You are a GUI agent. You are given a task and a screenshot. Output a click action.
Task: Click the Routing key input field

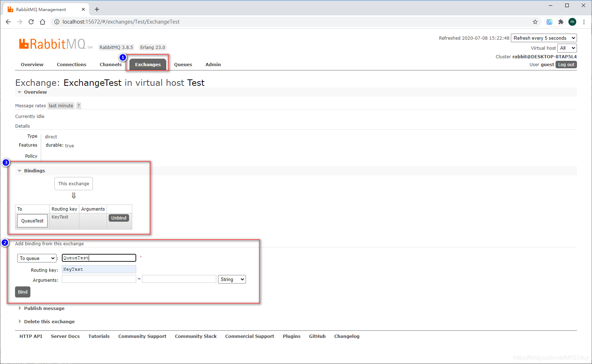(x=99, y=269)
